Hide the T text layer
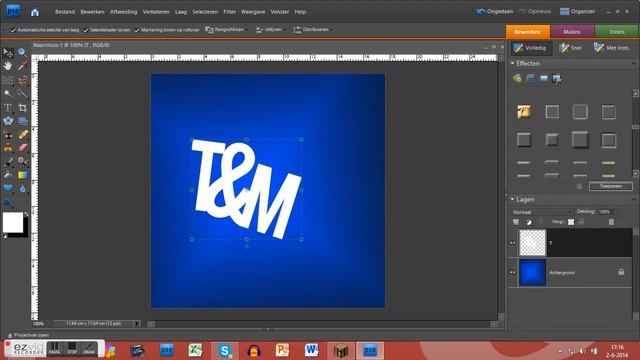The width and height of the screenshot is (640, 360). pos(512,243)
